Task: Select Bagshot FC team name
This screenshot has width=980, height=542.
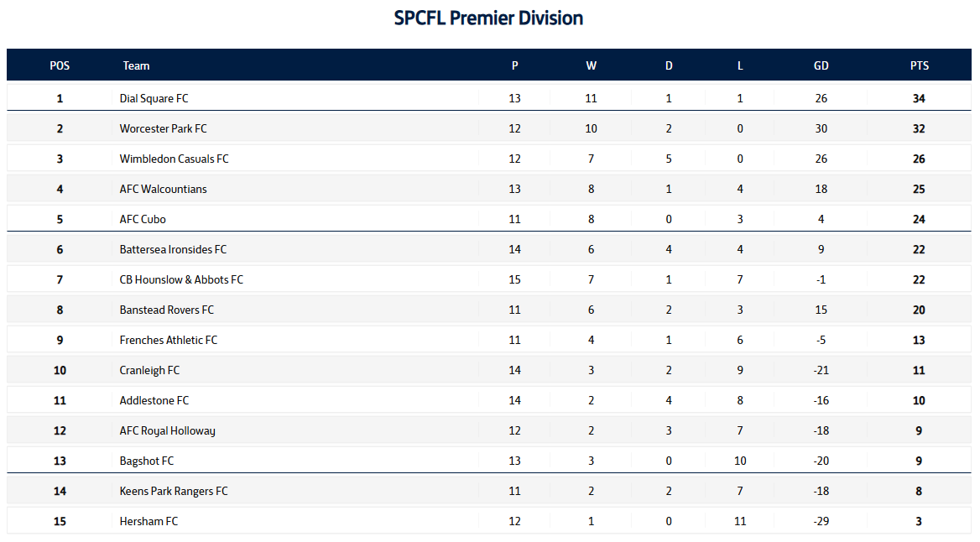Action: [x=147, y=461]
